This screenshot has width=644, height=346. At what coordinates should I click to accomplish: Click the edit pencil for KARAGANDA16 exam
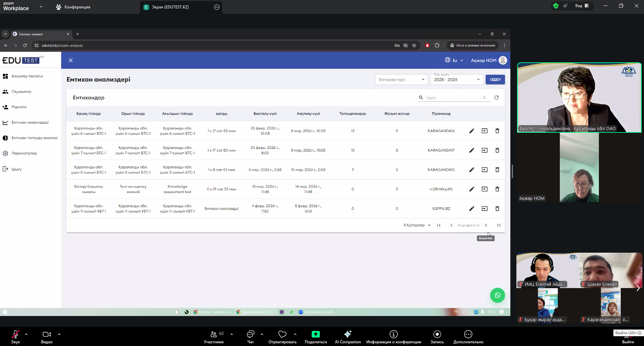tap(472, 131)
